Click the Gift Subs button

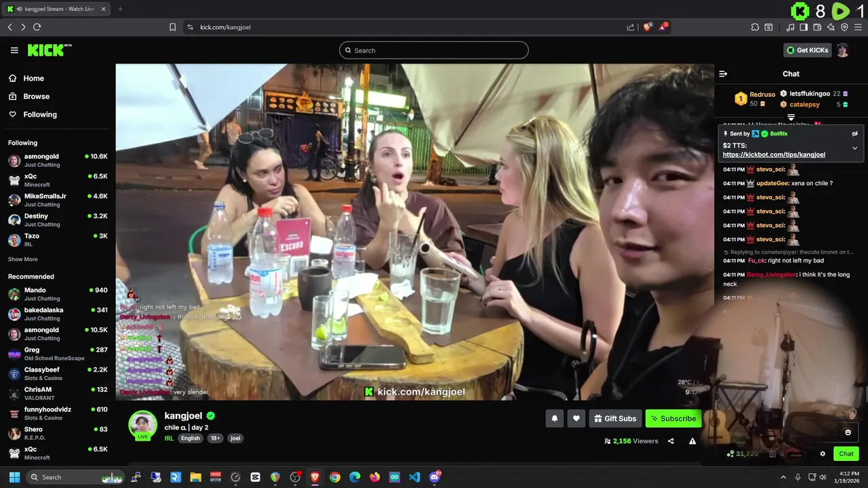pyautogui.click(x=615, y=419)
